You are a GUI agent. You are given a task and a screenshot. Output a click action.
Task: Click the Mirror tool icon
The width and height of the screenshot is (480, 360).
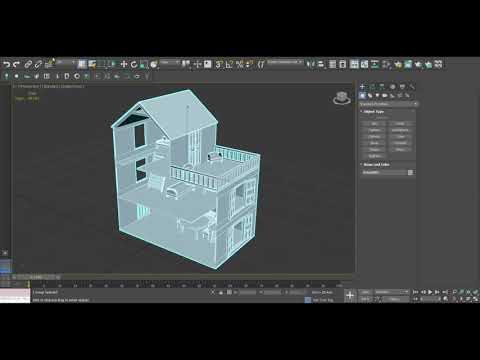[x=310, y=64]
